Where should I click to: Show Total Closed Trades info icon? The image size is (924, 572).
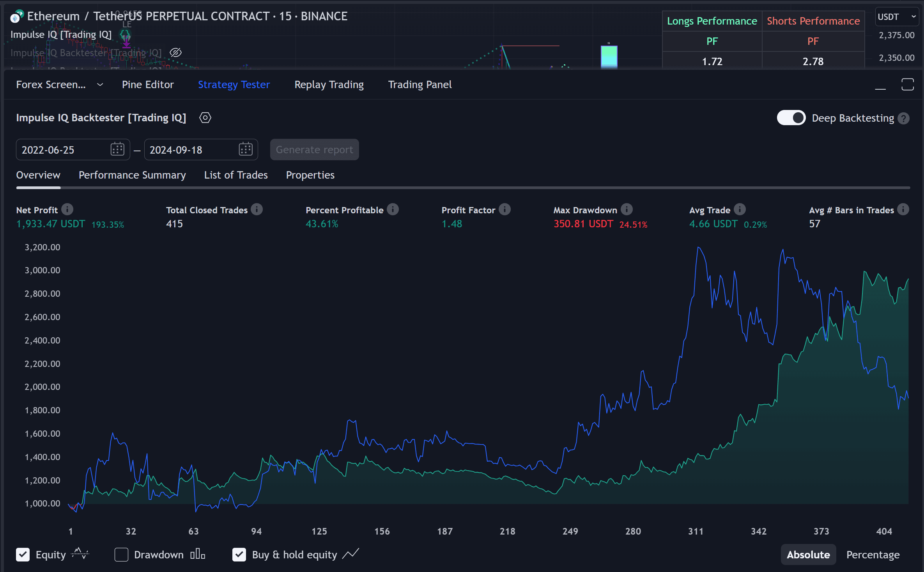point(257,209)
